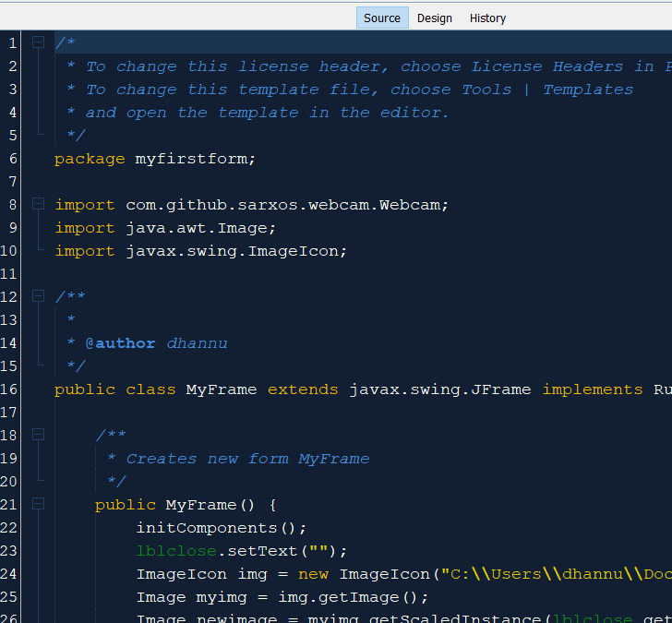Click the comment 'Creates new form MyFrame'
672x623 pixels.
pos(247,459)
